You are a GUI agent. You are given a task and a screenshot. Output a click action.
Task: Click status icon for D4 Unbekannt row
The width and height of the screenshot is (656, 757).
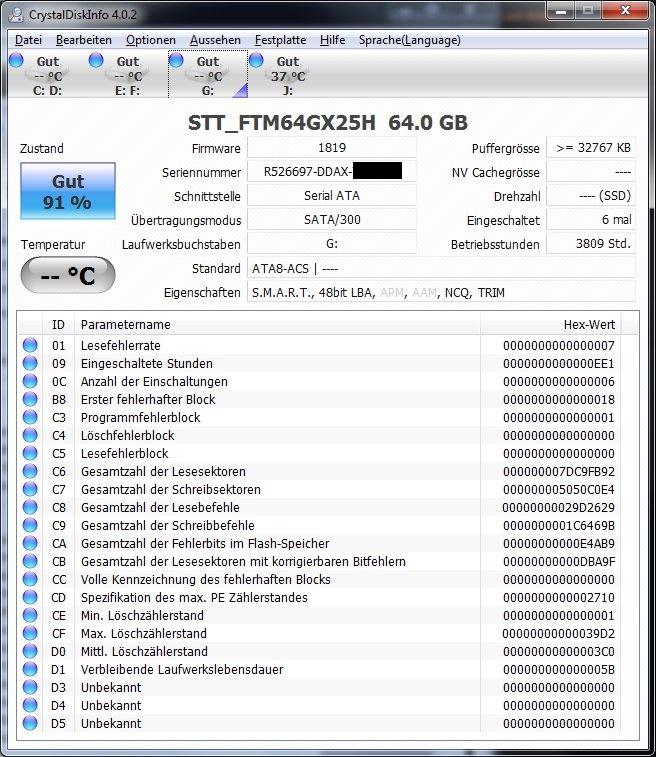(30, 705)
